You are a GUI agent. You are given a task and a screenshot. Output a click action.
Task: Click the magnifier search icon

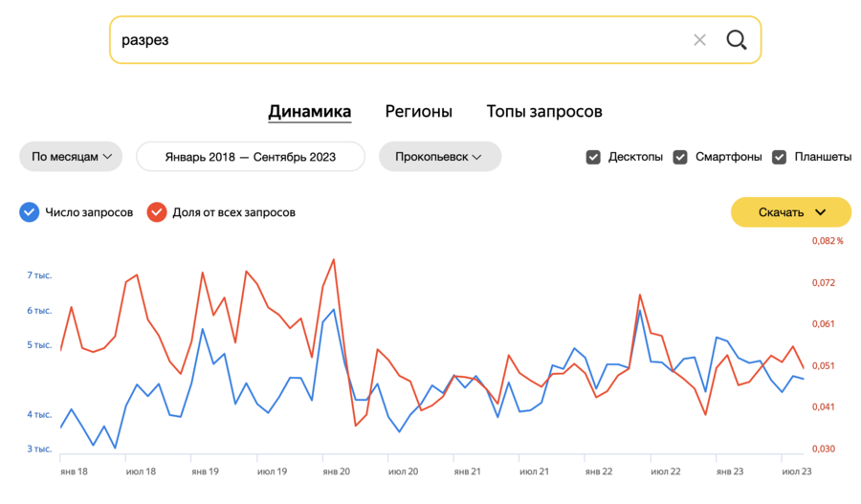736,40
